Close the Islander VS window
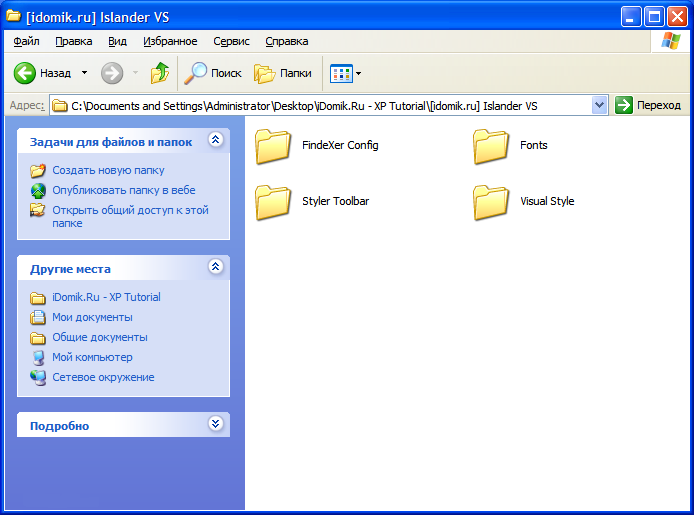The height and width of the screenshot is (515, 694). pos(677,17)
